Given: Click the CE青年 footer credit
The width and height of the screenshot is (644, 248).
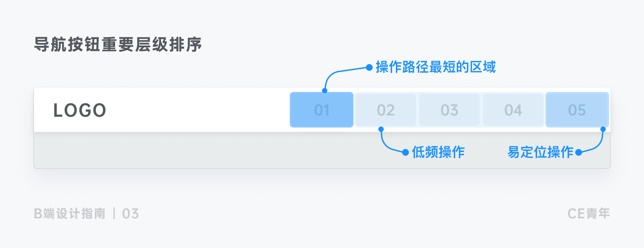Looking at the screenshot, I should (x=589, y=213).
